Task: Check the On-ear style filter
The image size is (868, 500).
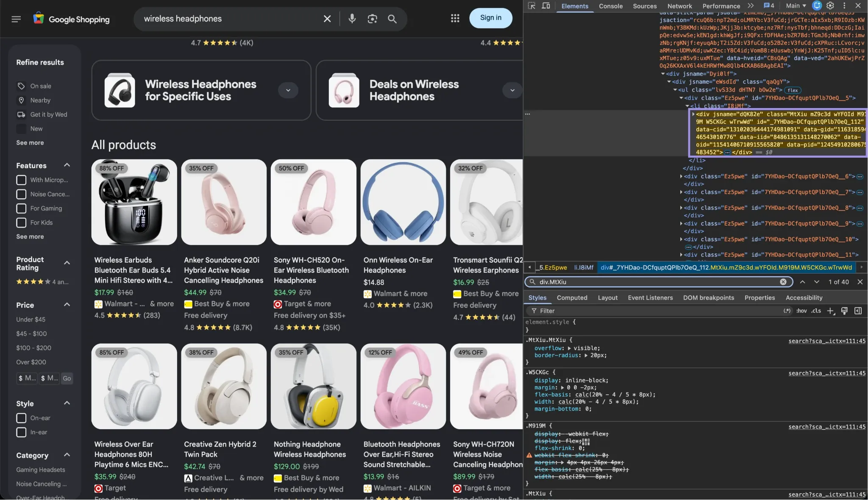Action: click(x=21, y=418)
